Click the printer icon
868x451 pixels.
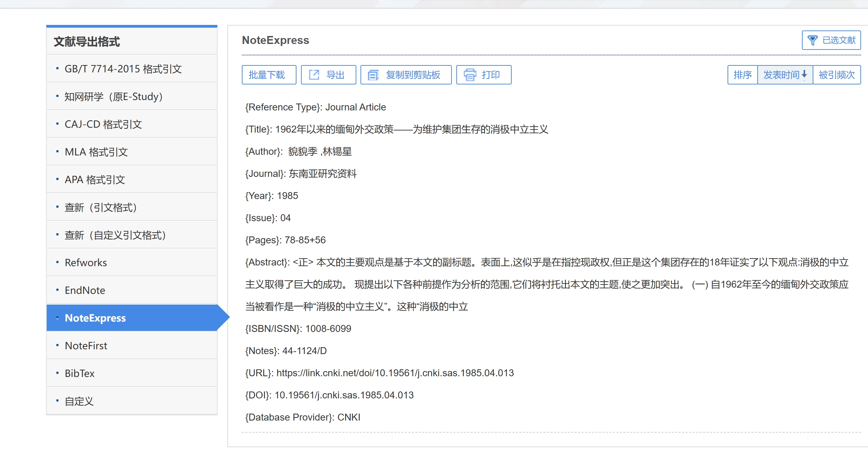[470, 75]
